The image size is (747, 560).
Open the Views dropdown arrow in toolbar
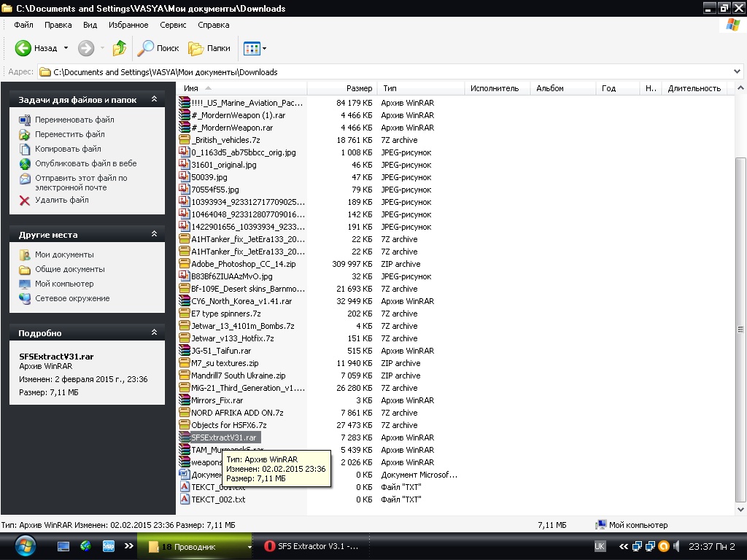(264, 49)
